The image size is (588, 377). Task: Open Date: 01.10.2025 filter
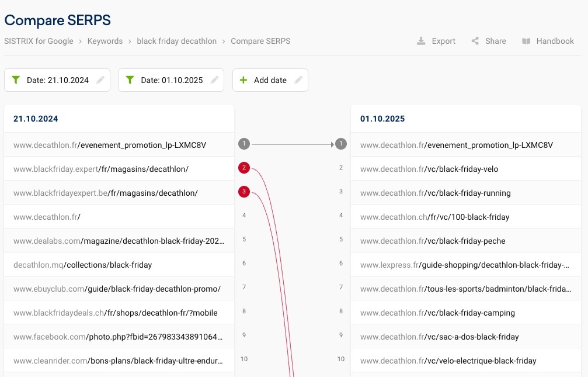tap(172, 80)
